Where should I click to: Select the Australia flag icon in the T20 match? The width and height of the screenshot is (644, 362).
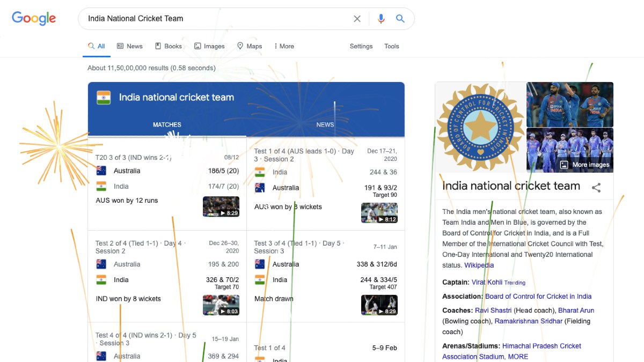(101, 170)
